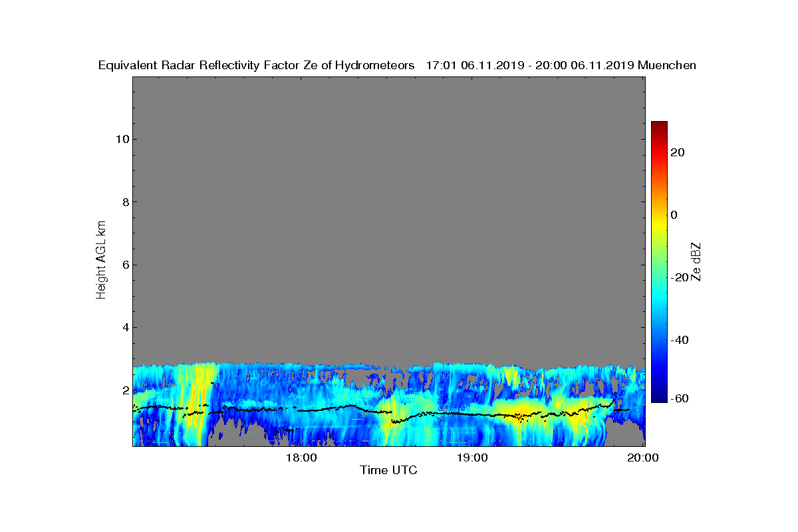Viewport: 798px width, 532px height.
Task: Click the colorbar value '-60'
Action: [x=680, y=399]
